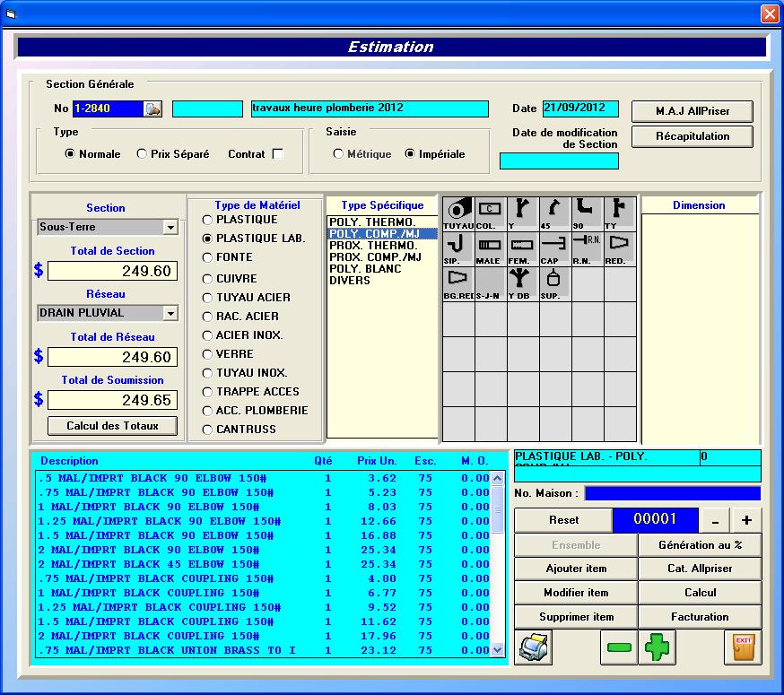Choose the Métrique input mode

[x=338, y=154]
